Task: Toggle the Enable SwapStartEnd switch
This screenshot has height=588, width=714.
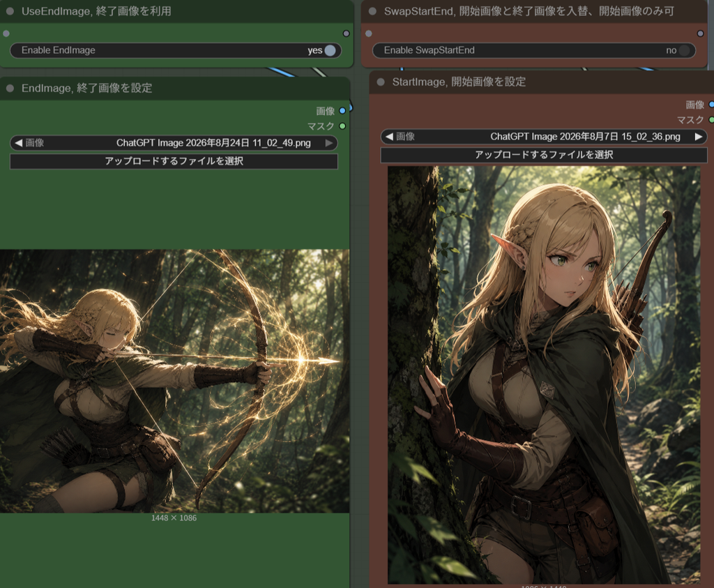Action: tap(533, 50)
